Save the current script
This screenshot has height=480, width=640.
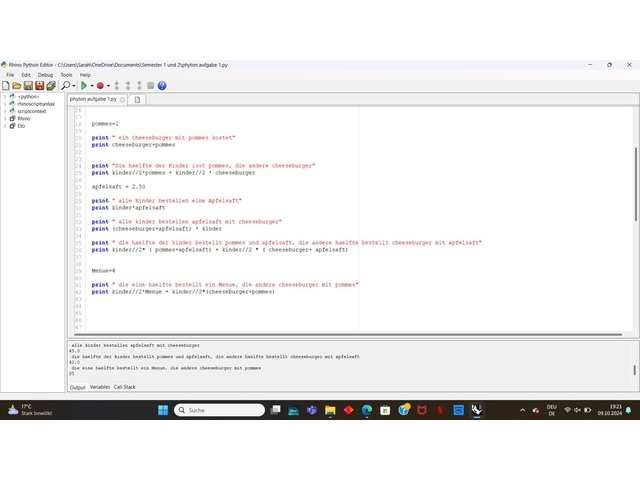coord(28,86)
